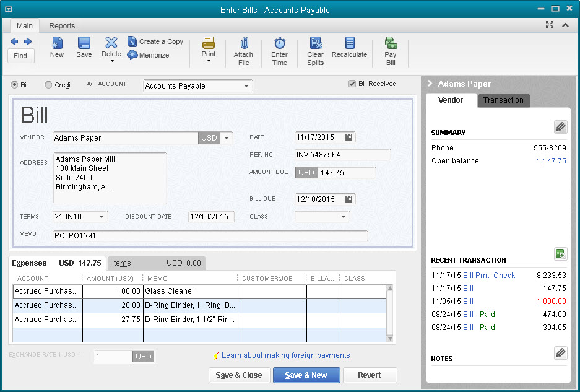Open Enter Time from the toolbar

[279, 48]
